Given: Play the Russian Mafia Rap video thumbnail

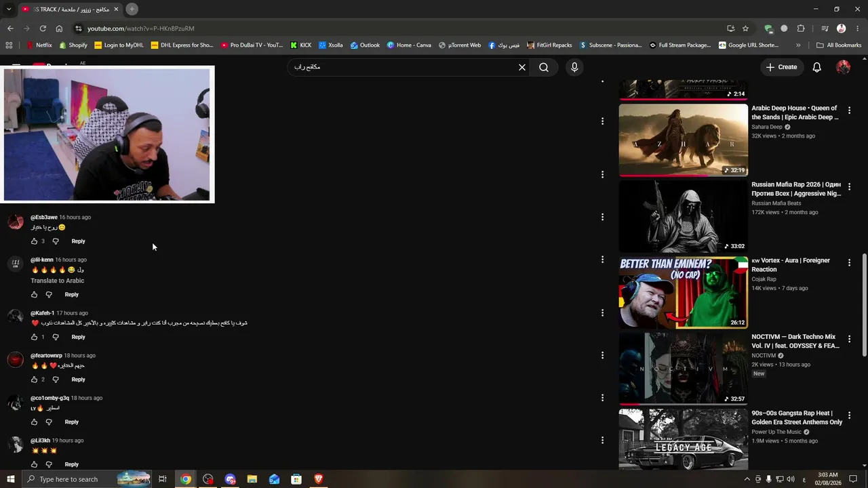Looking at the screenshot, I should point(683,216).
